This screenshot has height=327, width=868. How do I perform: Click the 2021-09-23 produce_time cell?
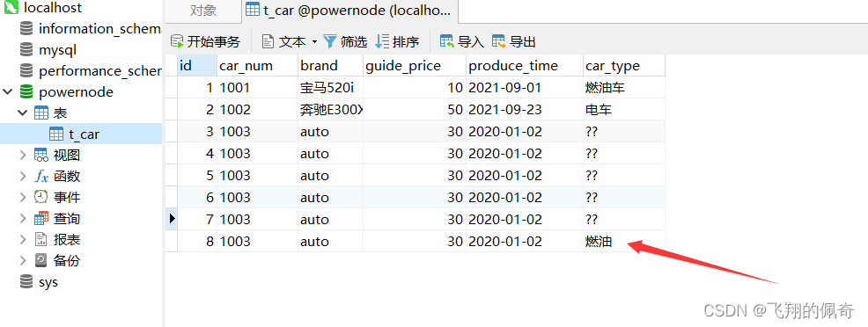click(525, 109)
